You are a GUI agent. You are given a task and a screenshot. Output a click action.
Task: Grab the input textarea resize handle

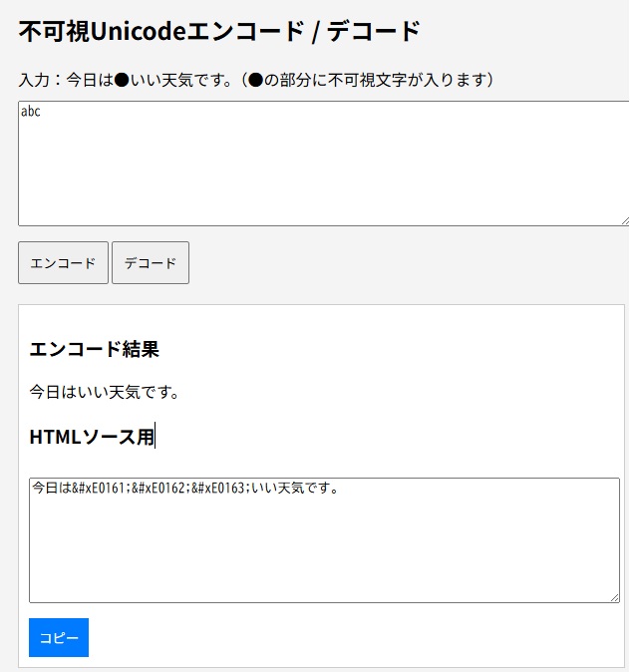pyautogui.click(x=624, y=220)
